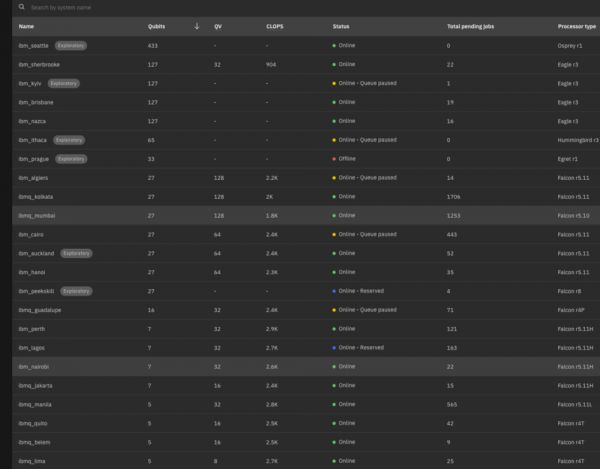Click the blue Reserved dot for ibm_lagos

(335, 348)
